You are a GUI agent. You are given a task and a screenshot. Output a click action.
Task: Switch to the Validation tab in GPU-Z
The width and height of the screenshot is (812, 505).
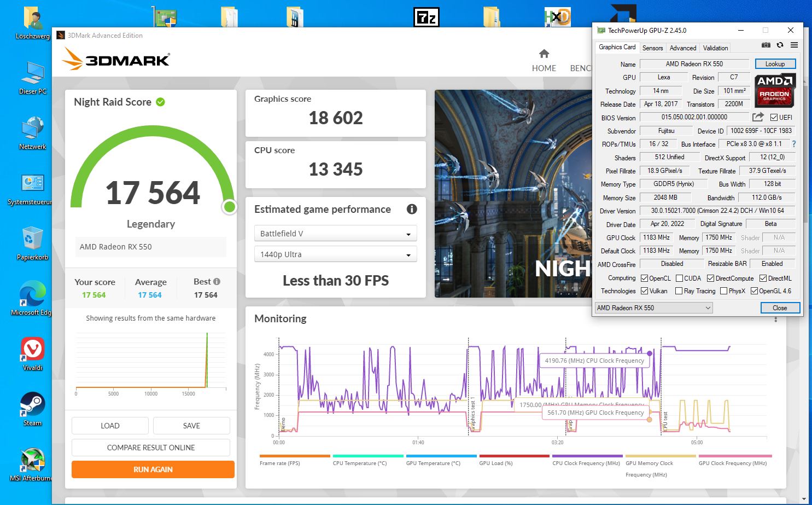[715, 48]
